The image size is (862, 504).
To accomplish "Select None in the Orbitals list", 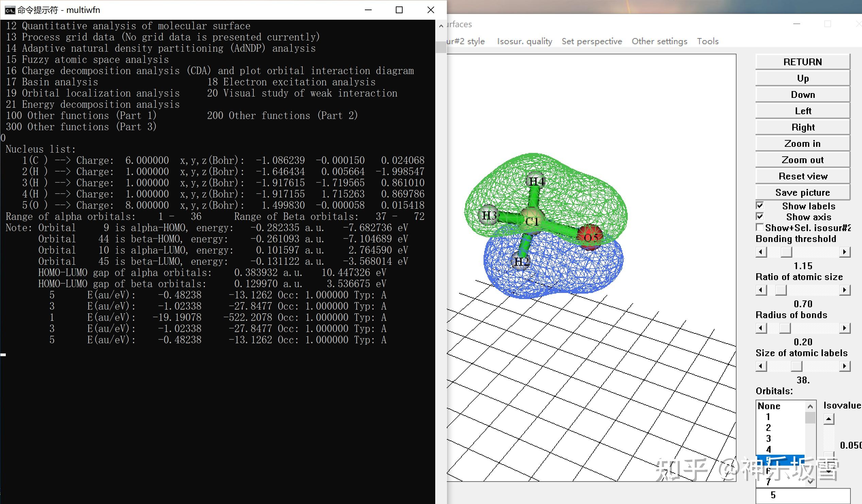I will [769, 406].
